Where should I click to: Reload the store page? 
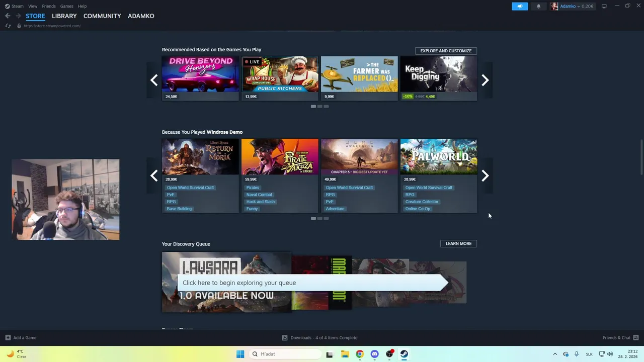pos(8,26)
